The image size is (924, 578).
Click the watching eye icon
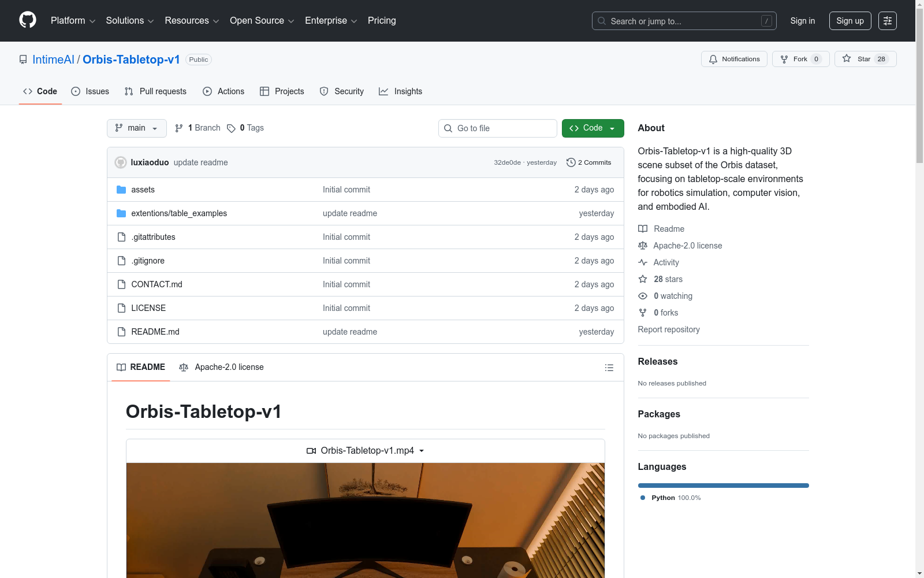pos(643,296)
